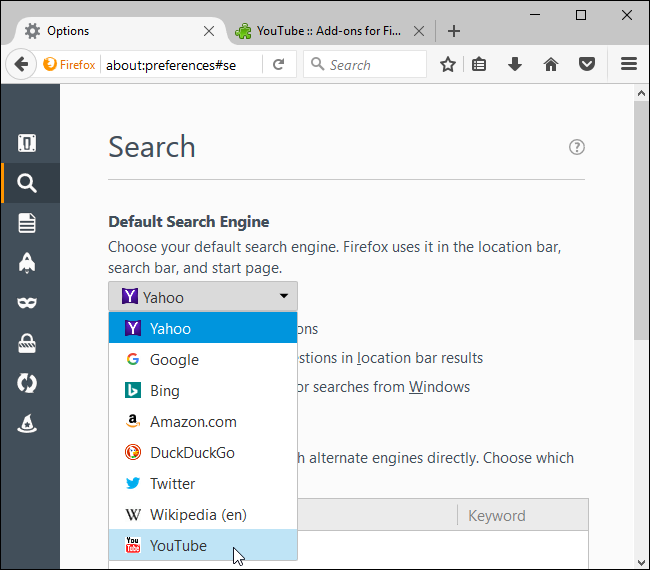Viewport: 650px width, 570px height.
Task: Click the Home icon in toolbar
Action: click(550, 64)
